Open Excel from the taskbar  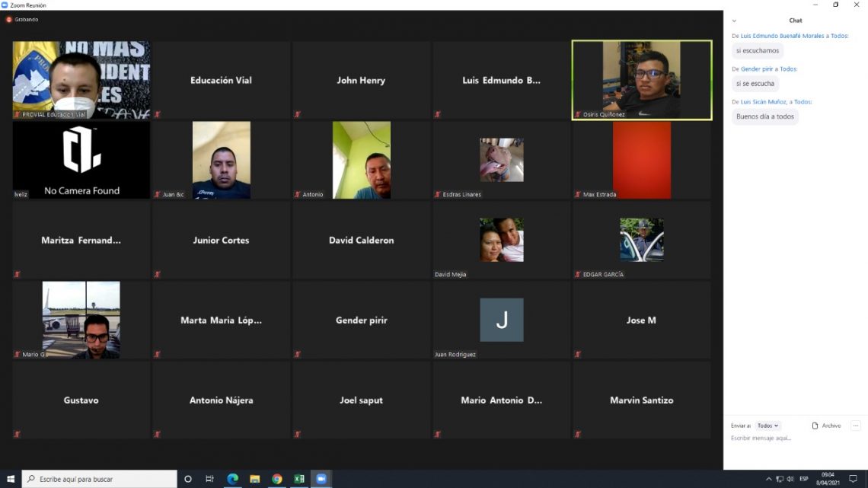tap(299, 479)
